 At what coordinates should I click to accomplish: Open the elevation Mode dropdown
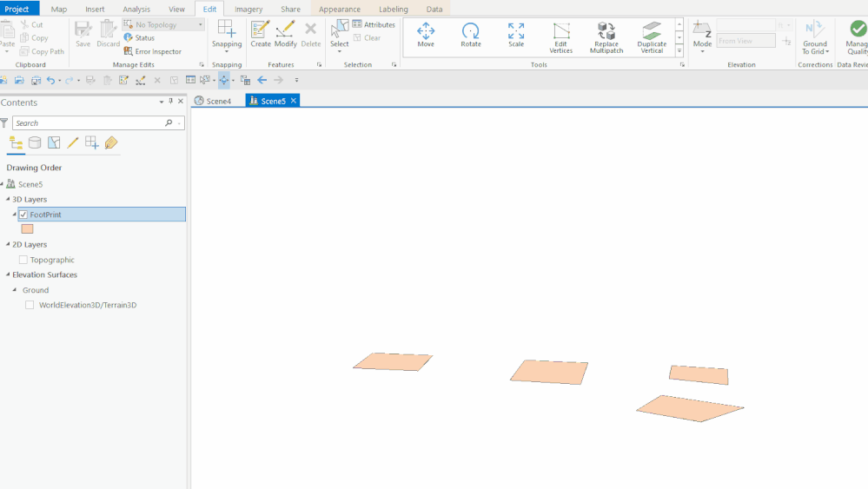click(x=703, y=51)
